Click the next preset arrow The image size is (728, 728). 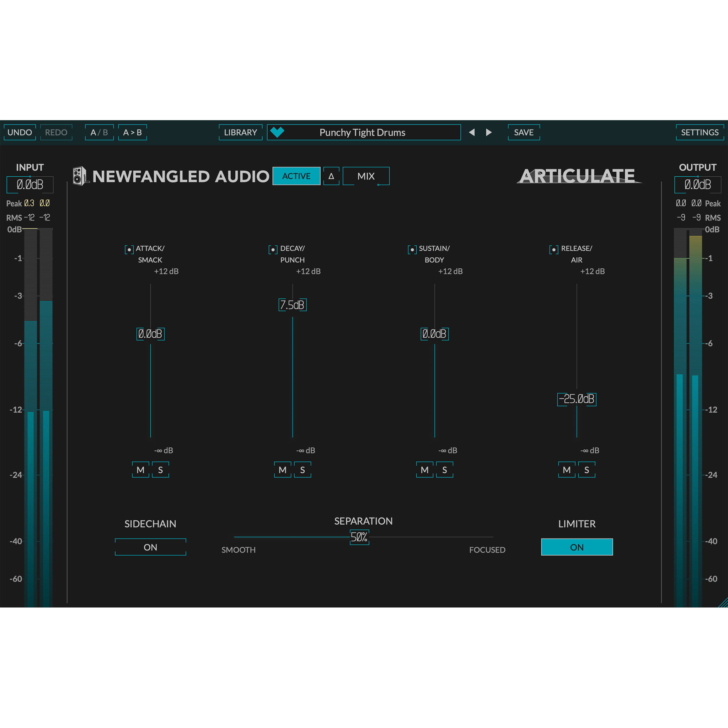coord(489,132)
